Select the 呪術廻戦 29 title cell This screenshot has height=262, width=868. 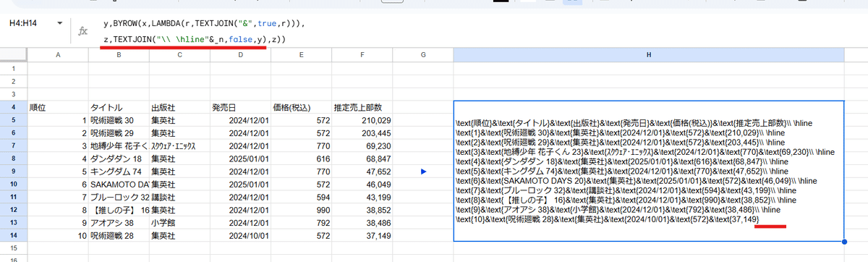click(119, 133)
